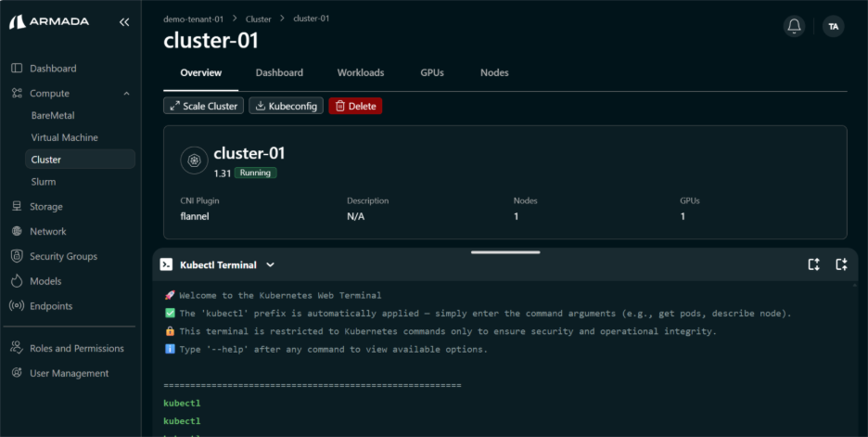Click the red Delete button
This screenshot has width=868, height=437.
tap(355, 106)
